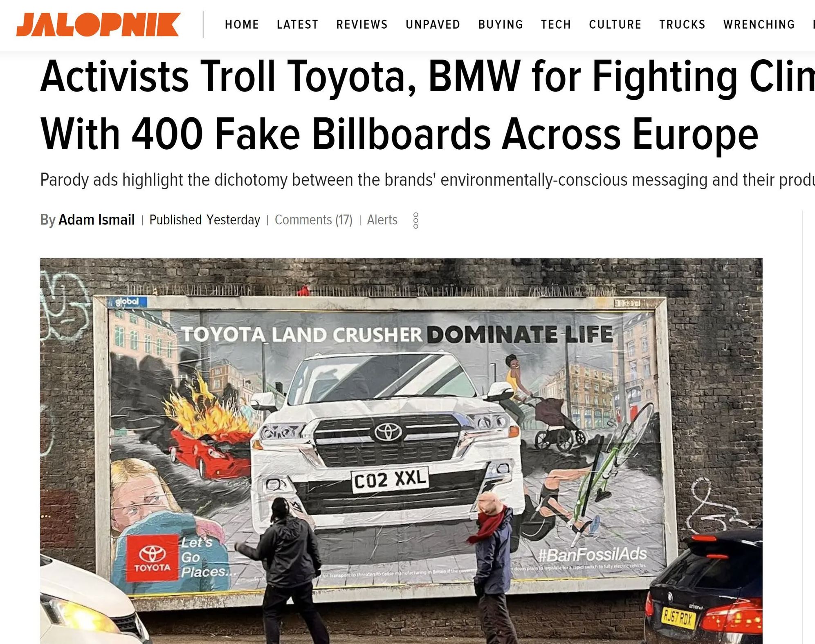Viewport: 815px width, 644px height.
Task: Click the article headline text
Action: pos(427,105)
